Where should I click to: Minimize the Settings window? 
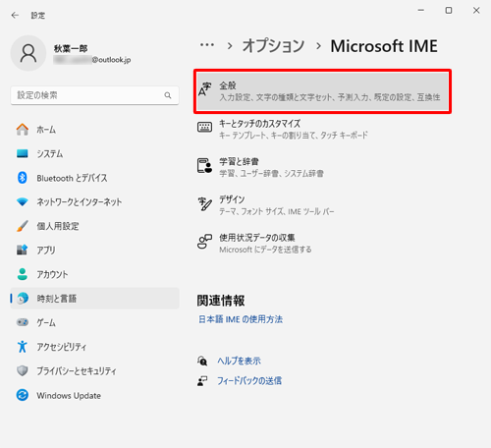click(x=421, y=11)
